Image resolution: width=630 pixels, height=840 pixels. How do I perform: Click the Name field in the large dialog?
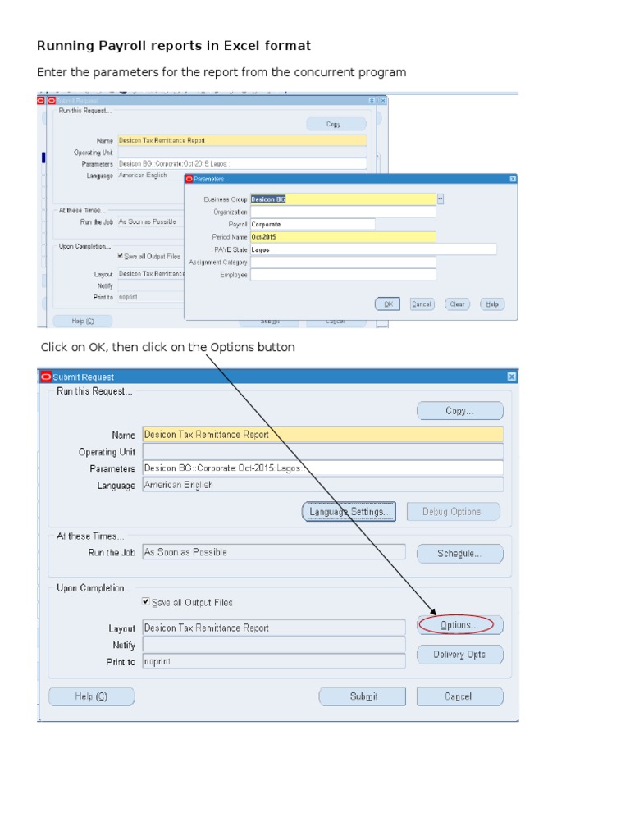(323, 435)
